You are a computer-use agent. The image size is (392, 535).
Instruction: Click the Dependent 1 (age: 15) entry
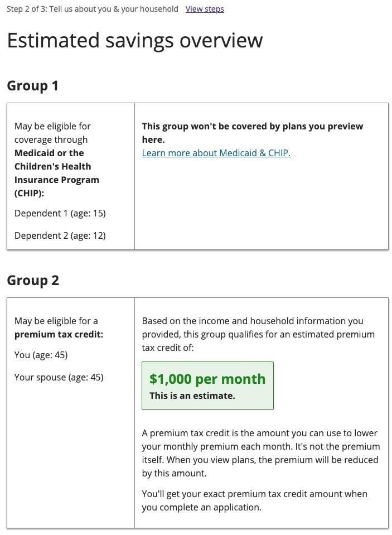(60, 213)
